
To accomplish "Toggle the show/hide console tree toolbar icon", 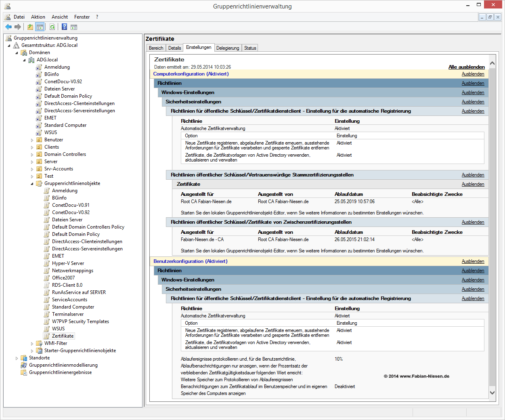I will coord(40,27).
